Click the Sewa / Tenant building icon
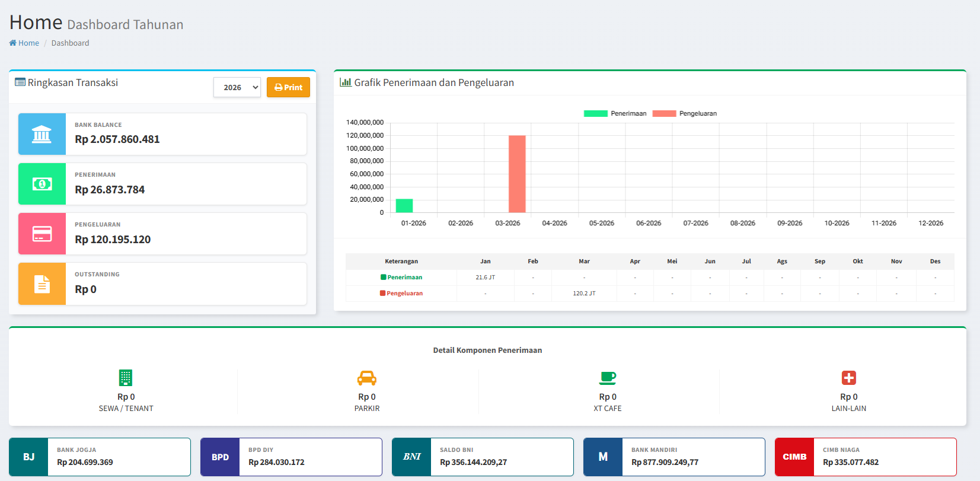The height and width of the screenshot is (481, 980). pos(126,378)
